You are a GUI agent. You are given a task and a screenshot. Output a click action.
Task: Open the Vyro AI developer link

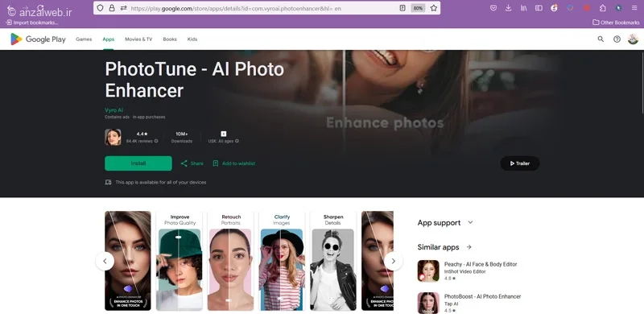114,110
